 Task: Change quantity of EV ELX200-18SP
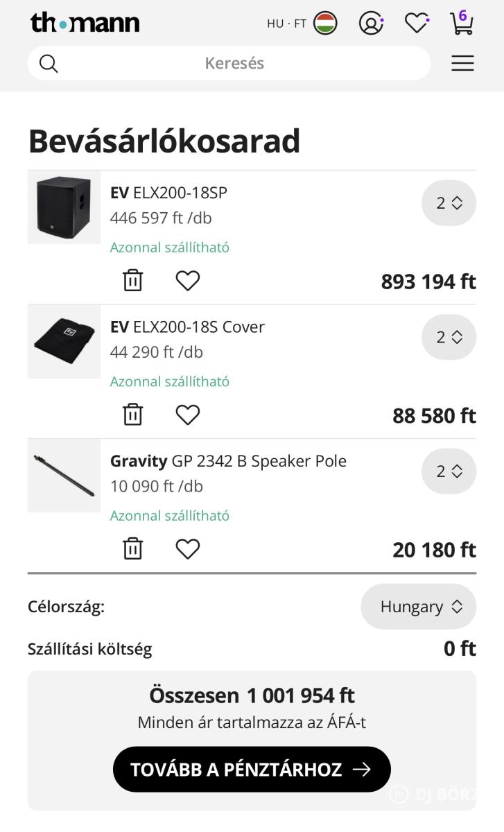pos(449,203)
